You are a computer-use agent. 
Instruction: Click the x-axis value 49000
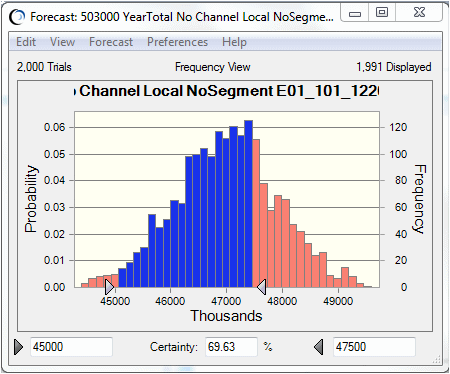pos(338,301)
